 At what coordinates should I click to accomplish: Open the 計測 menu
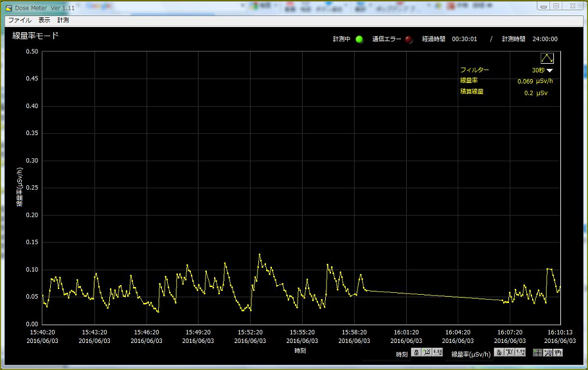tap(63, 21)
